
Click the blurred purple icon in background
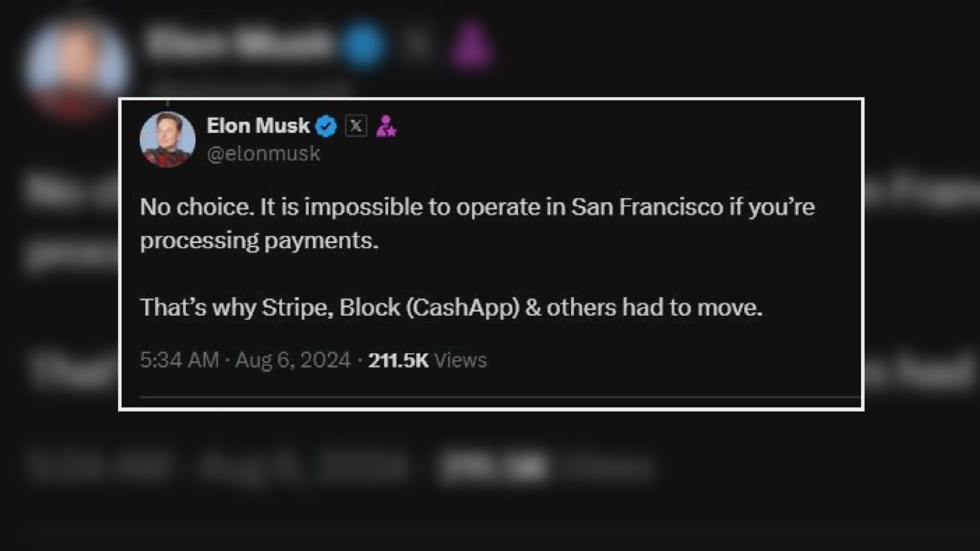coord(472,45)
